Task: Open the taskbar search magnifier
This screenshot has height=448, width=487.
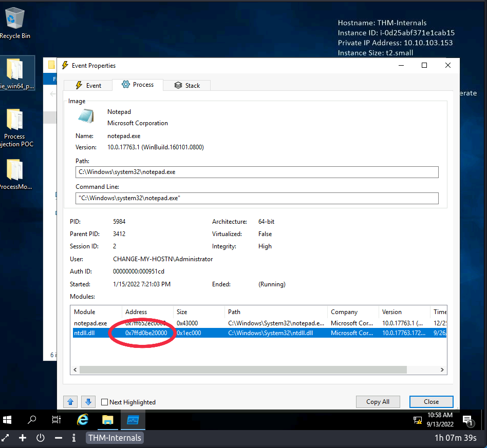Action: [x=32, y=420]
